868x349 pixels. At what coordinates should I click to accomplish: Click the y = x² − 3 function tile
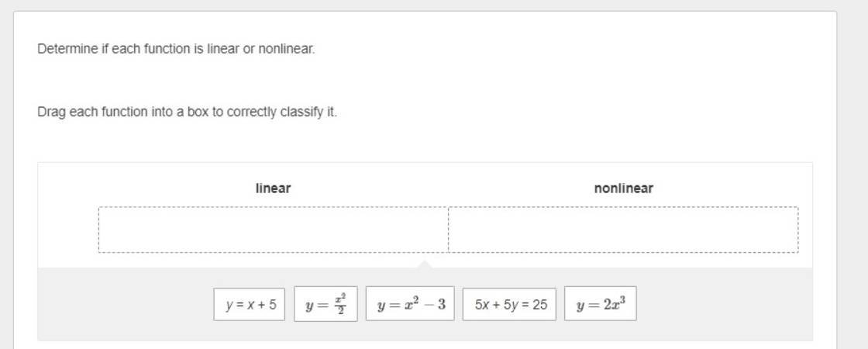[410, 303]
